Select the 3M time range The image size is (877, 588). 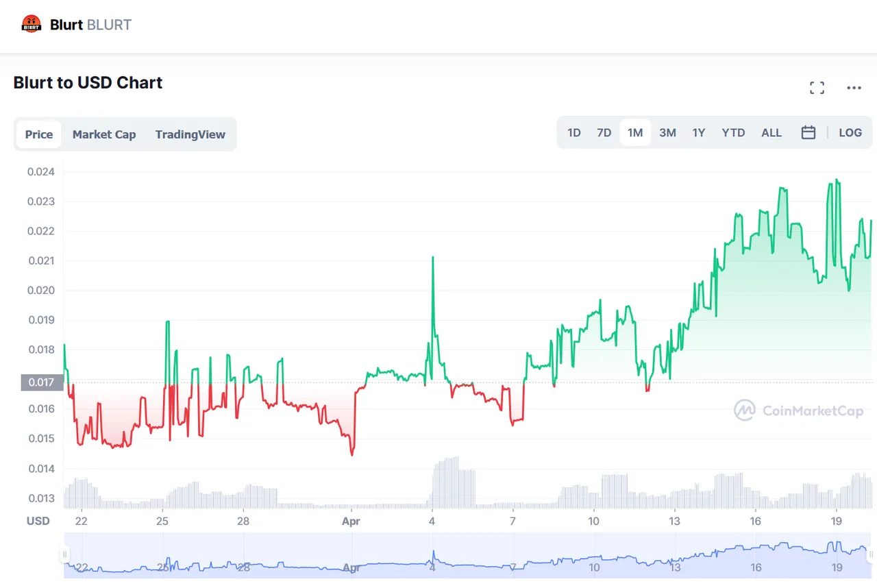[x=667, y=133]
